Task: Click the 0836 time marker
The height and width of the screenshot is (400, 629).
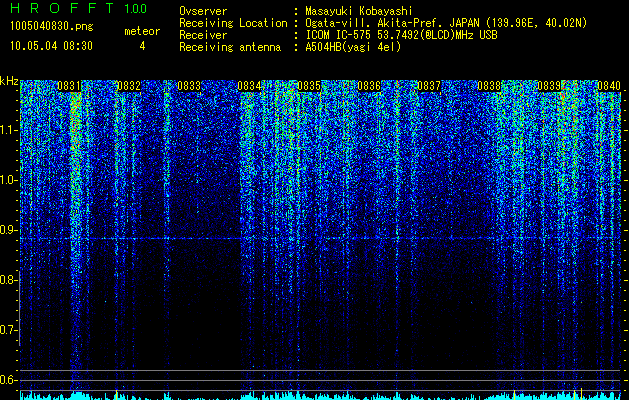Action: tap(369, 86)
